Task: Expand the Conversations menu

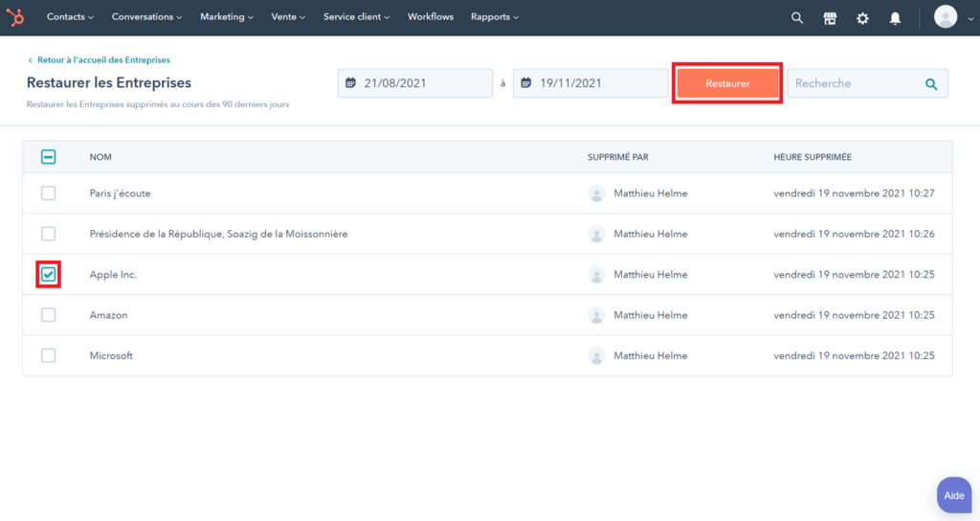Action: [x=146, y=17]
